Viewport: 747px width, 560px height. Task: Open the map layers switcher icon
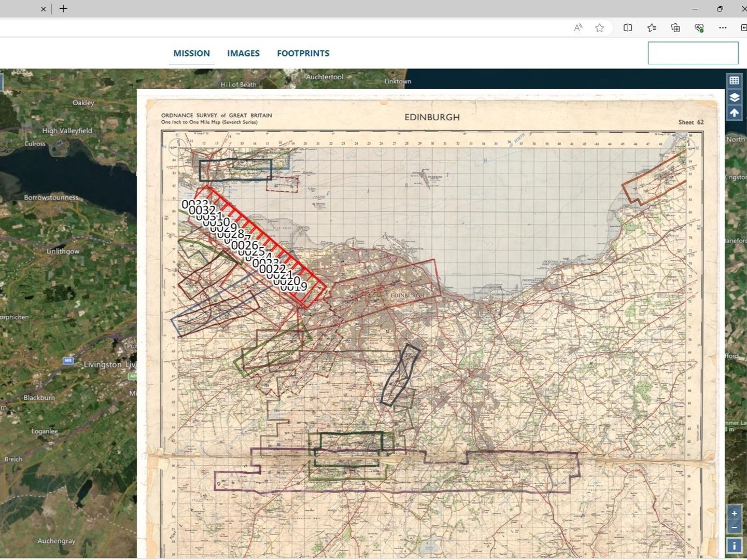[734, 97]
